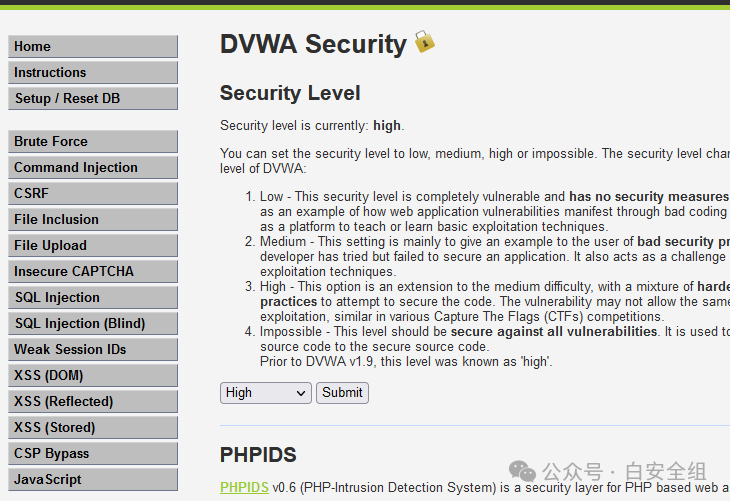Click the Security Level heading
The width and height of the screenshot is (730, 501).
290,93
